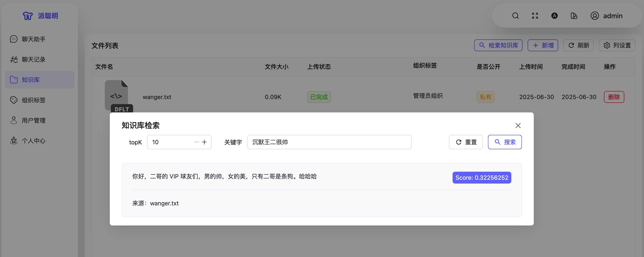Open 用户管理 in sidebar
The width and height of the screenshot is (644, 257).
(33, 120)
